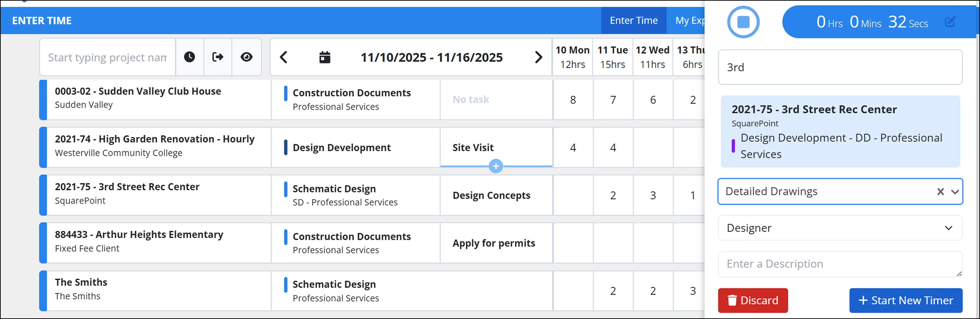Open the calendar date picker

[x=325, y=57]
